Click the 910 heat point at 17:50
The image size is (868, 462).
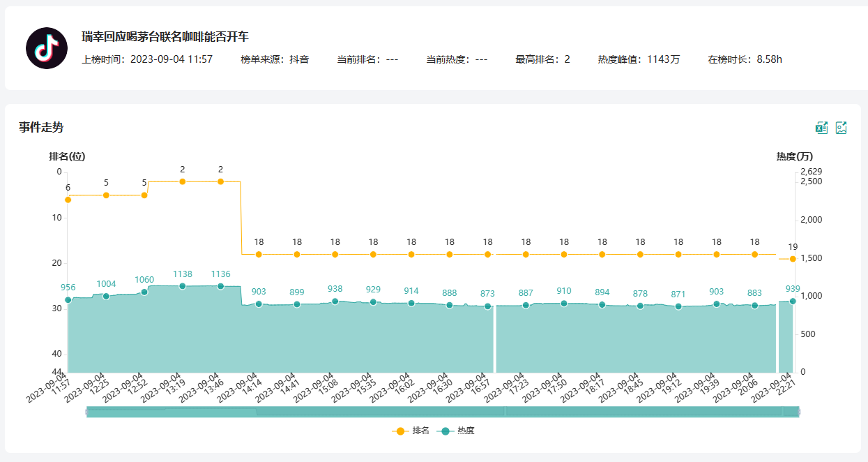tap(564, 304)
